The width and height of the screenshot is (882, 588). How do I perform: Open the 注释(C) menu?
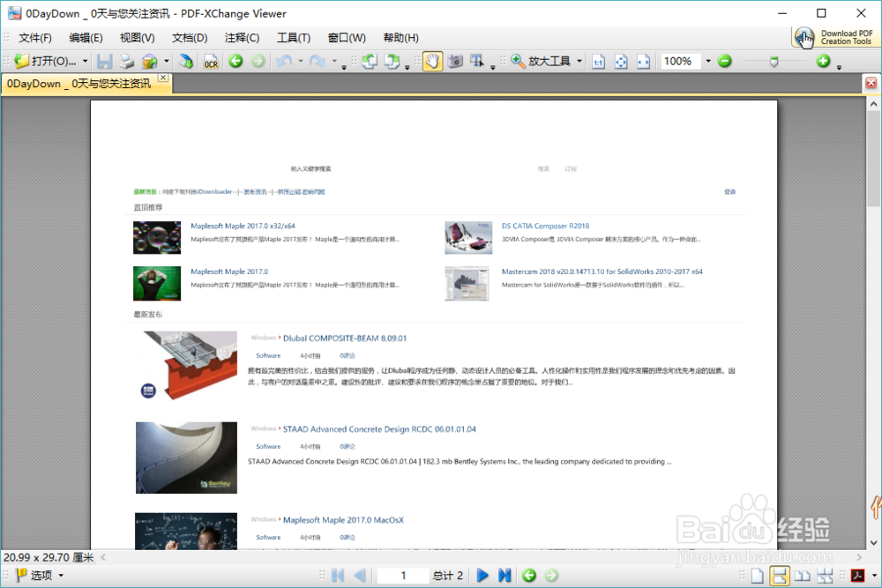coord(242,38)
